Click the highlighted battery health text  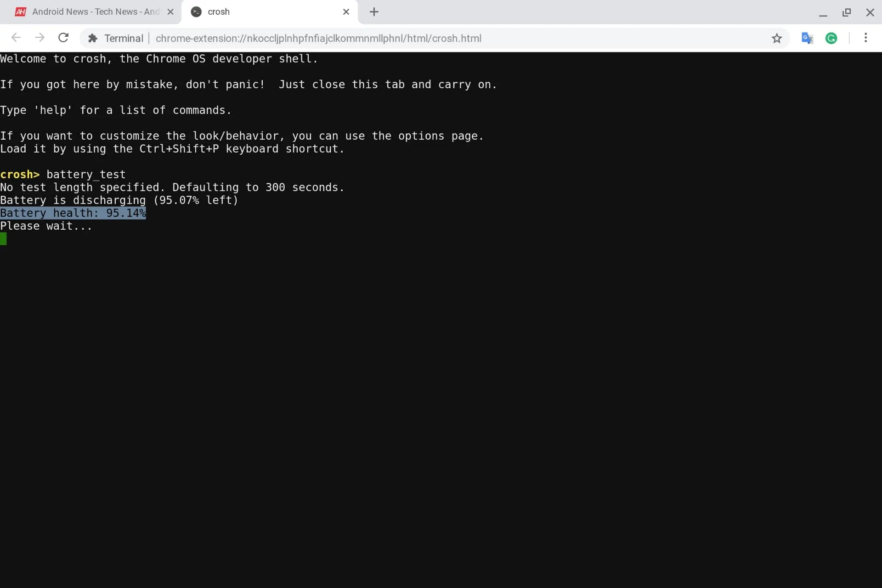(x=73, y=213)
